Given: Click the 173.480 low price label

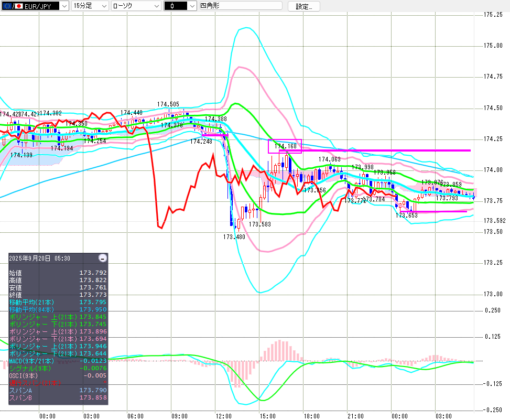Looking at the screenshot, I should (x=234, y=237).
